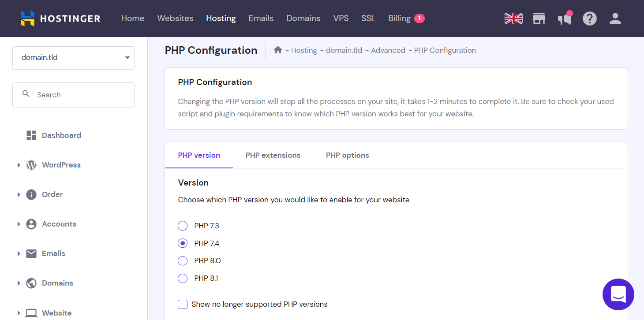The width and height of the screenshot is (644, 320).
Task: Switch to the PHP options tab
Action: [347, 155]
